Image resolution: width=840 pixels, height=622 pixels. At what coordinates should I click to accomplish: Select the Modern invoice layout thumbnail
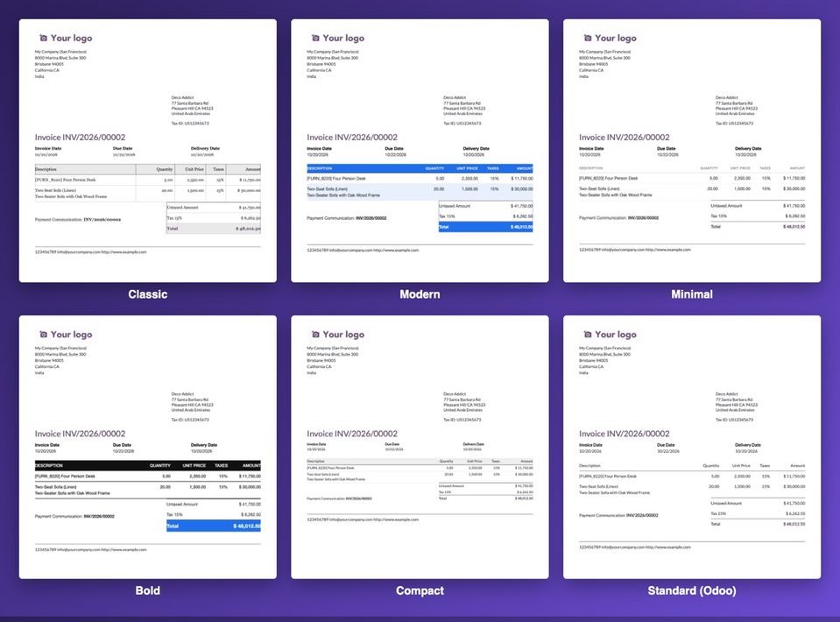click(x=420, y=151)
